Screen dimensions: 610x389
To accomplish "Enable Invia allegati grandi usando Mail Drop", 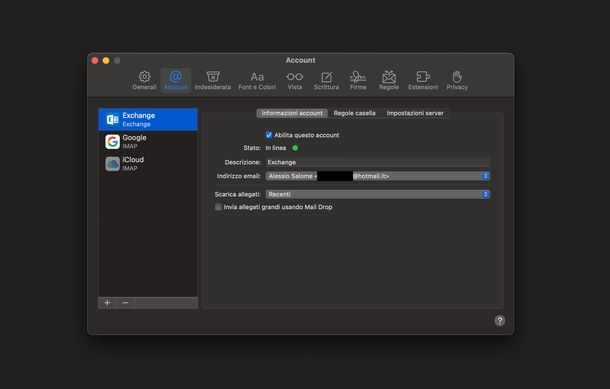I will [218, 207].
